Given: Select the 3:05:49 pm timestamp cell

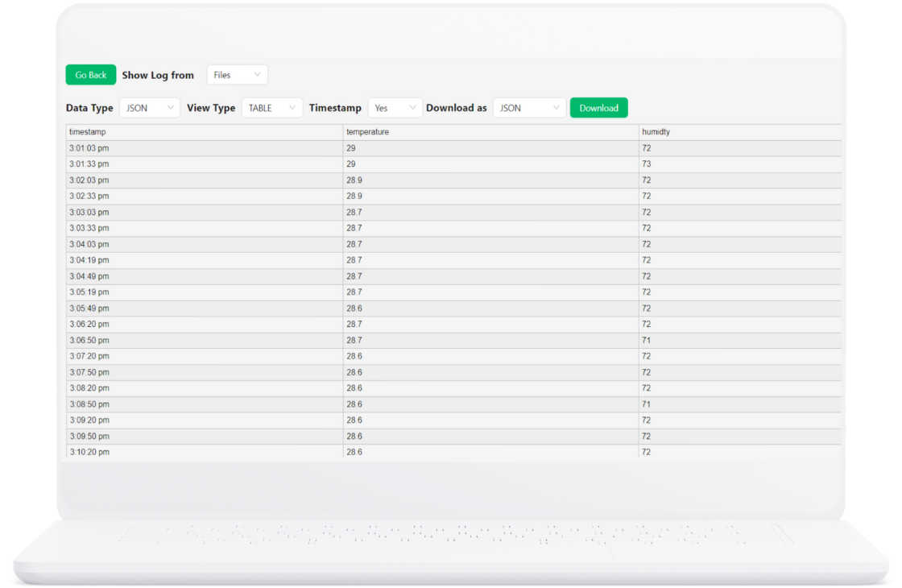Looking at the screenshot, I should [205, 308].
